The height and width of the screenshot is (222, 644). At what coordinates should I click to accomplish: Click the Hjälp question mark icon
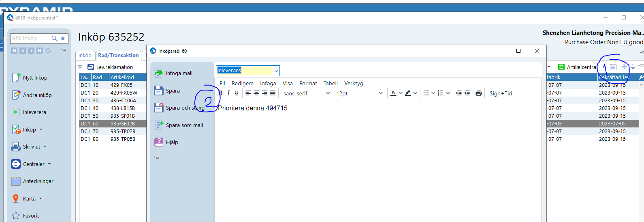pos(158,142)
